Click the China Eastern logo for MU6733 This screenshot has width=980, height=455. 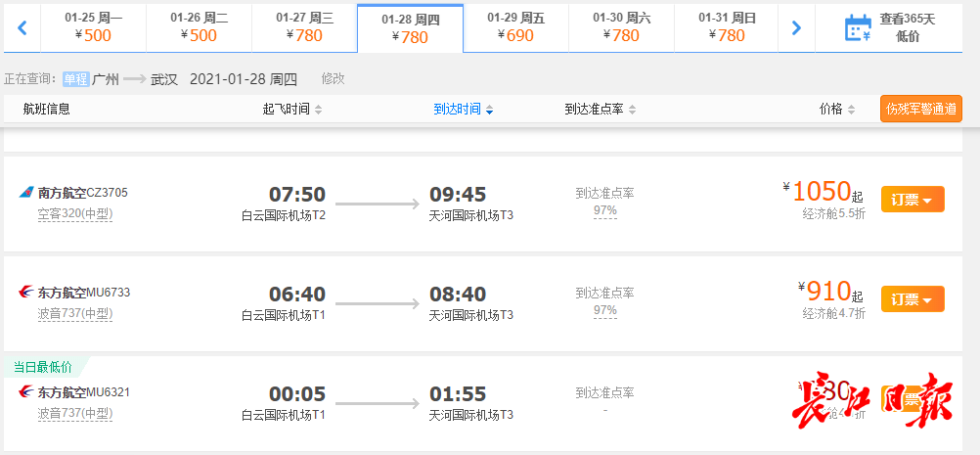pyautogui.click(x=26, y=293)
